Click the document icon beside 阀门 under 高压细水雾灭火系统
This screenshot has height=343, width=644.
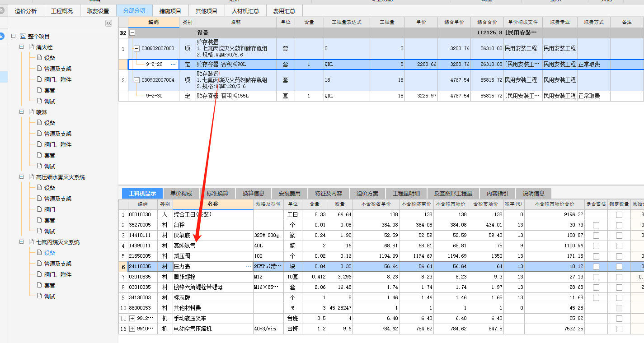click(x=39, y=209)
